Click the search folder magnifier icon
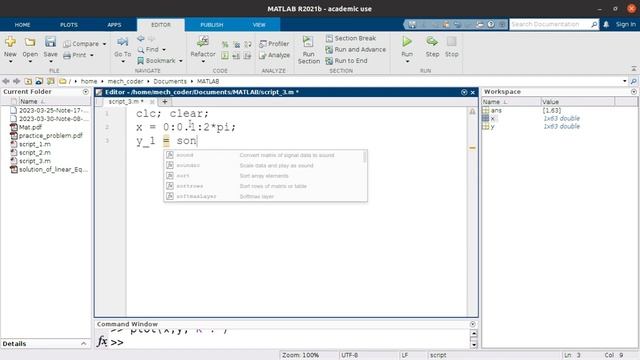The height and width of the screenshot is (360, 640). point(633,81)
